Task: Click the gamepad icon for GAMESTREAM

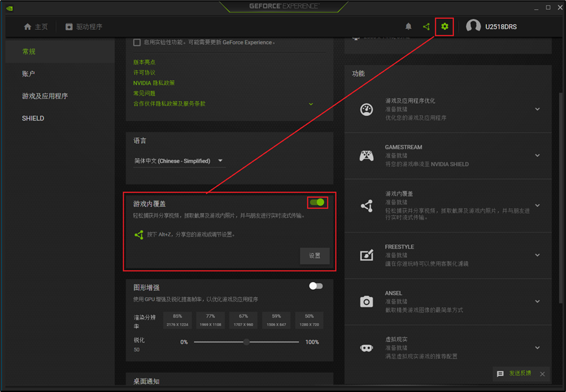Action: point(367,156)
